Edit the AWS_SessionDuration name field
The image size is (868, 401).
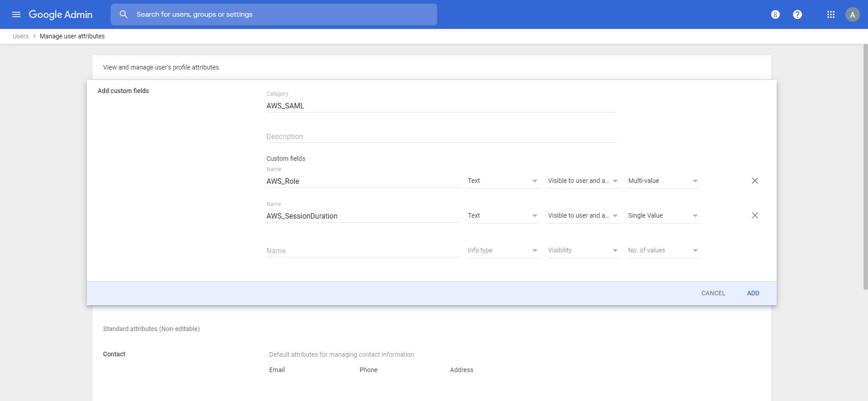[x=363, y=216]
